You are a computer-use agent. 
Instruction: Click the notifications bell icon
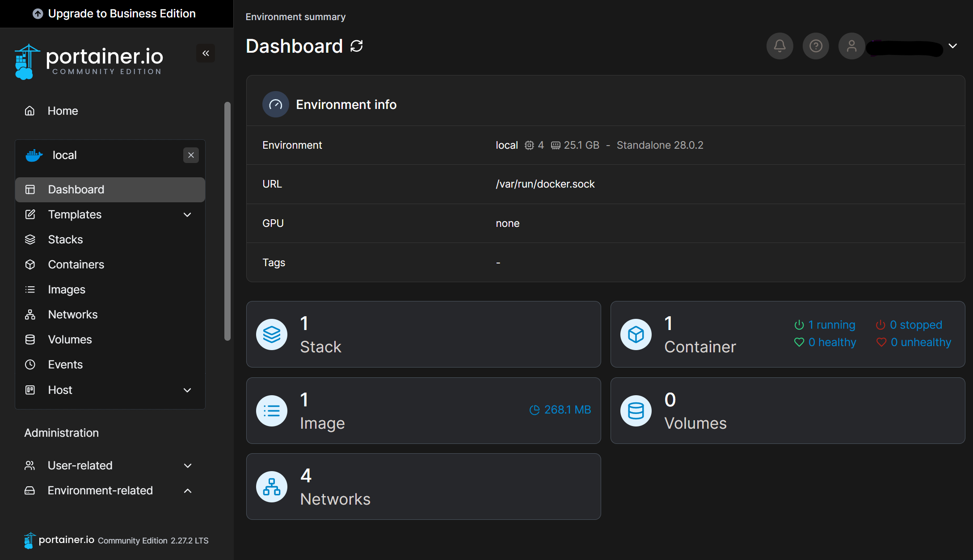[779, 46]
